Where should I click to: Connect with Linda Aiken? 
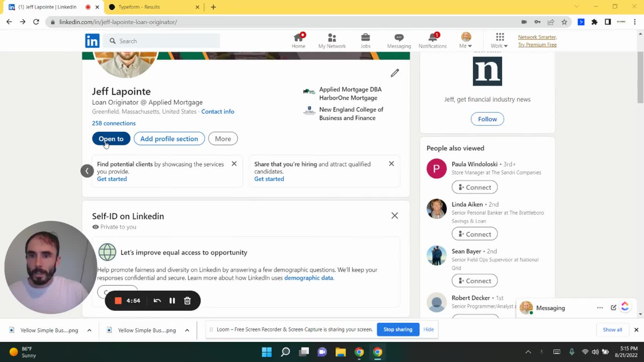(474, 234)
